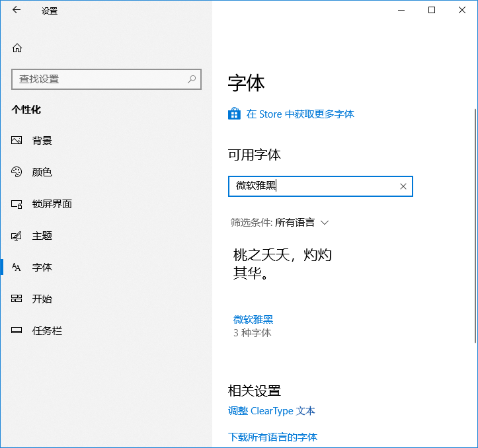478x448 pixels.
Task: Click the font search box containing 微软雅黑
Action: (x=311, y=186)
